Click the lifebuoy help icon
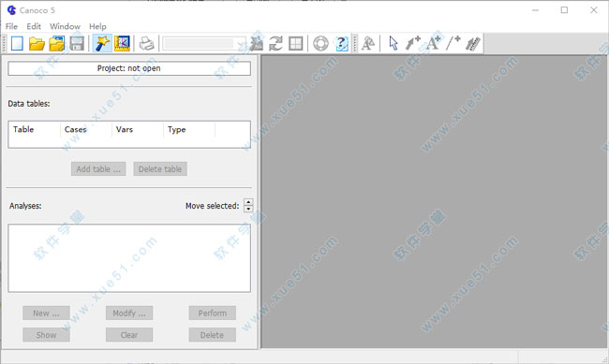The image size is (609, 364). tap(320, 43)
